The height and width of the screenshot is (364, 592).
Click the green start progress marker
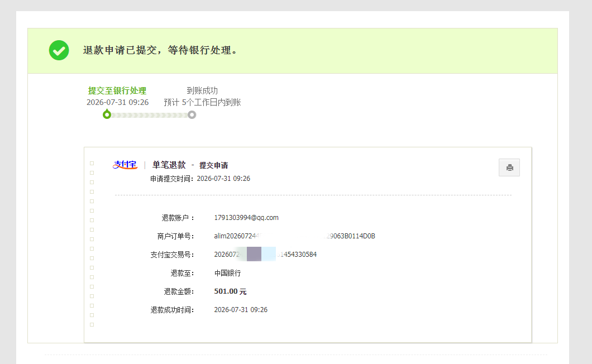point(107,114)
